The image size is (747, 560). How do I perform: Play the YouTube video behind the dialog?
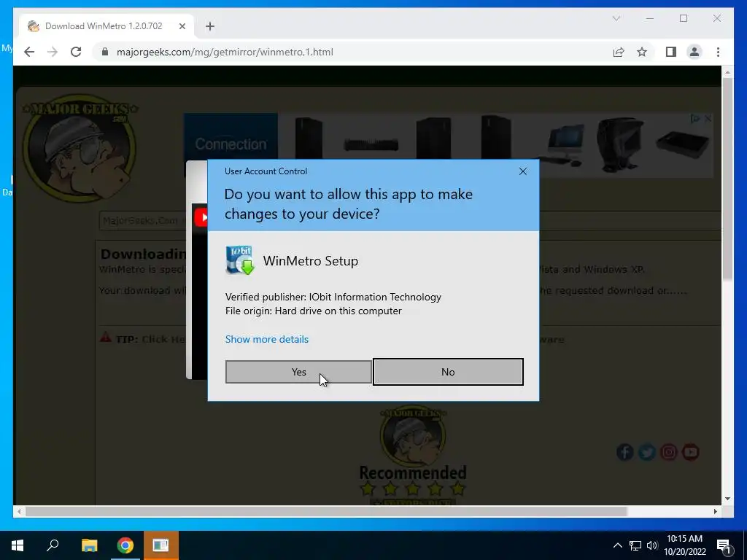201,217
